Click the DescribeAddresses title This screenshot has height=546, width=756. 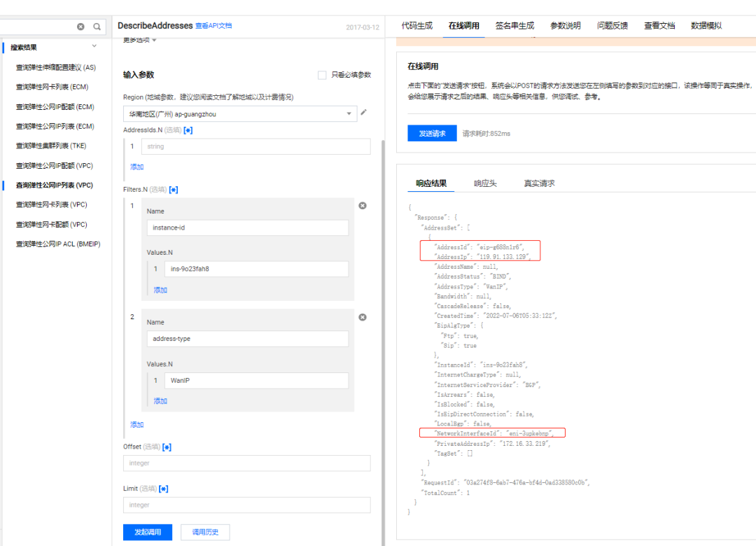[x=155, y=26]
